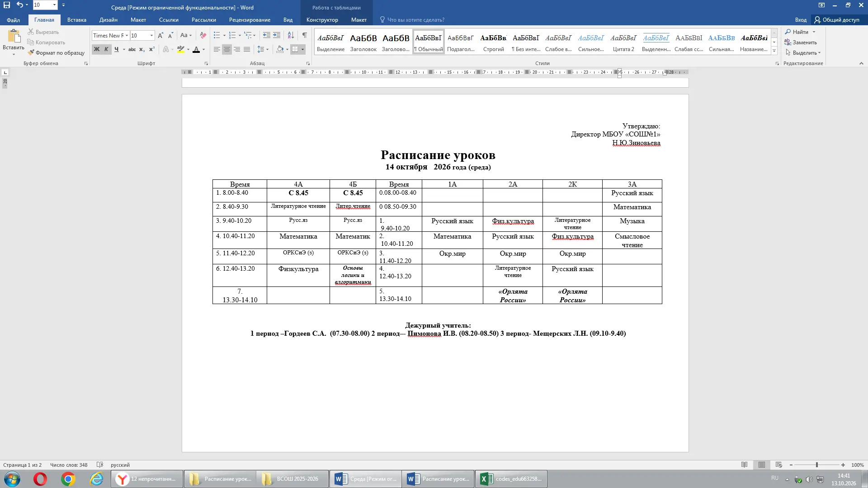Click the numbered list icon

(232, 35)
